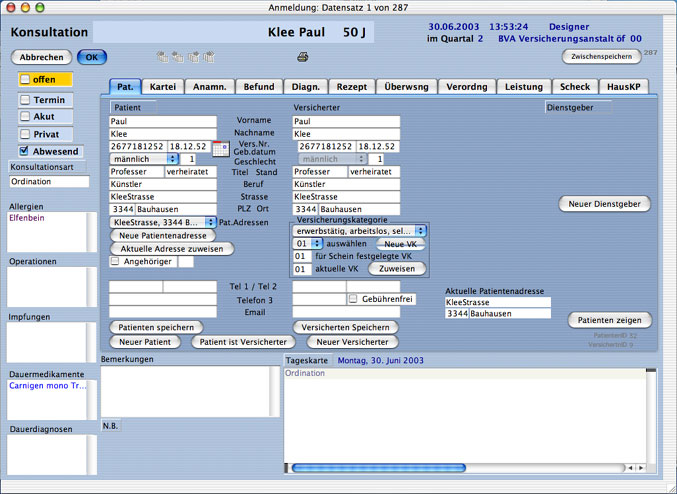This screenshot has height=494, width=677.
Task: Click Ordination row in Tageskarte
Action: pos(465,373)
